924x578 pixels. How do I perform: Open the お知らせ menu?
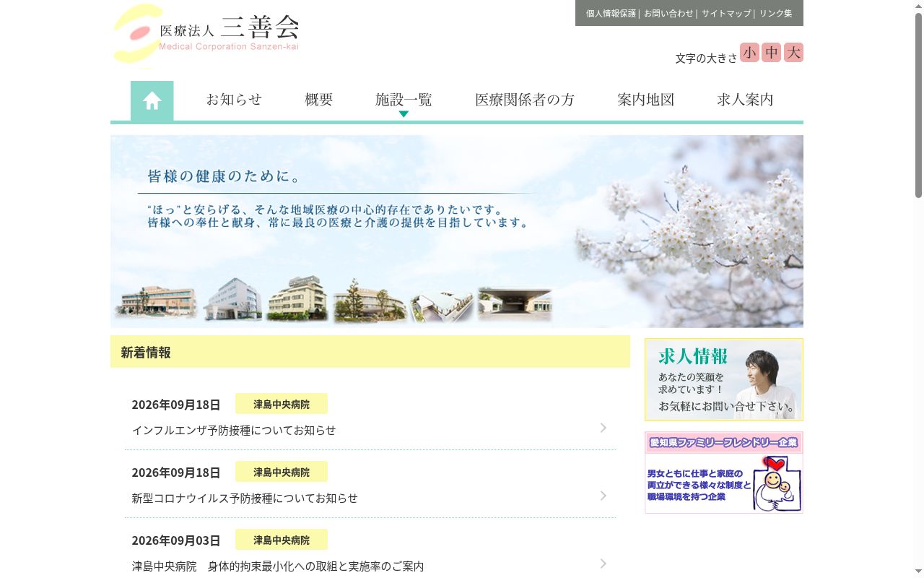pos(234,100)
